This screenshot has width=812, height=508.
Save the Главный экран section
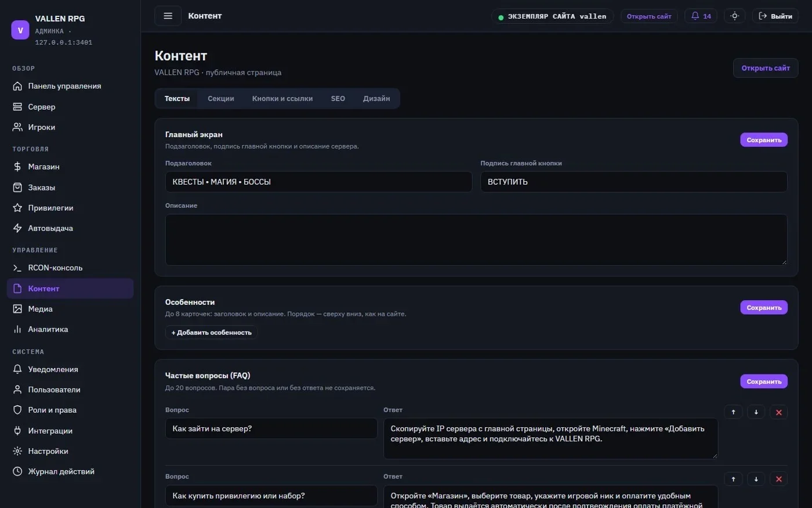coord(764,140)
